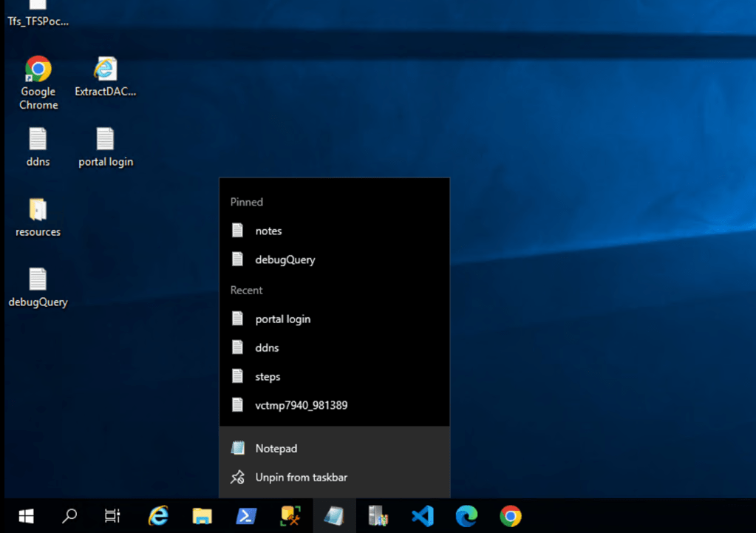This screenshot has width=756, height=533.
Task: Click the taskbar search magnifier
Action: tap(69, 516)
